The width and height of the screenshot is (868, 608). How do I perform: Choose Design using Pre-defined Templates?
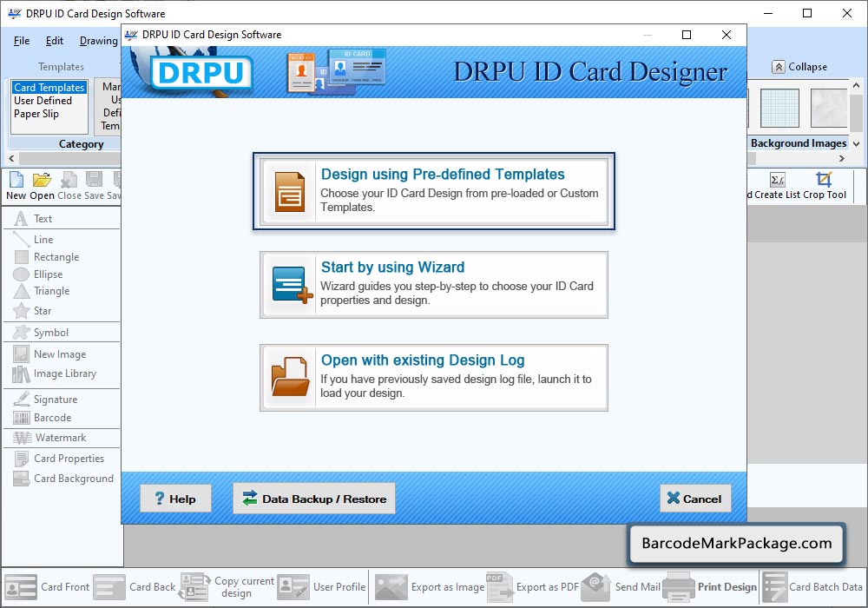(434, 191)
